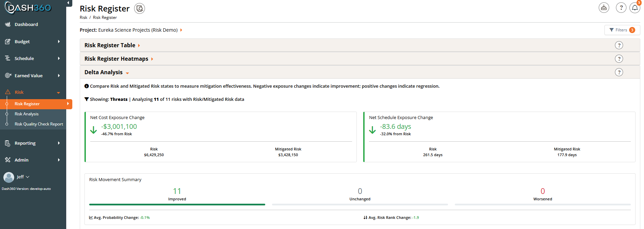Expand the Budget submenu arrow

click(x=59, y=41)
